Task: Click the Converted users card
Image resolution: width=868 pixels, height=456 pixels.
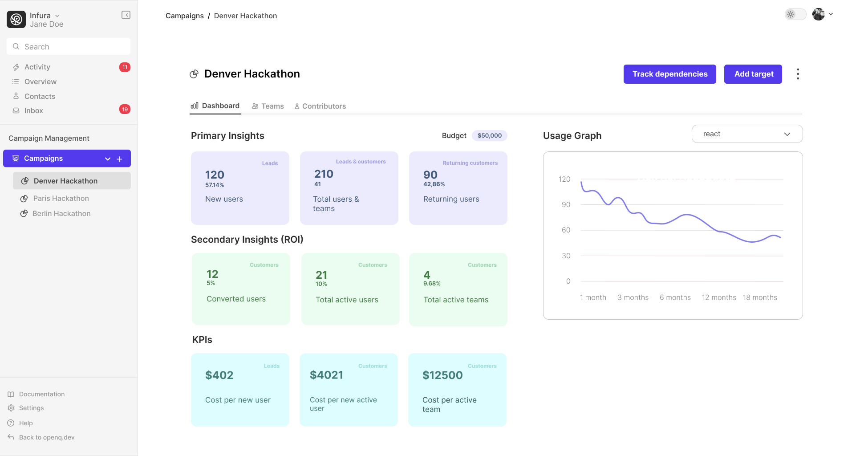Action: click(x=241, y=289)
